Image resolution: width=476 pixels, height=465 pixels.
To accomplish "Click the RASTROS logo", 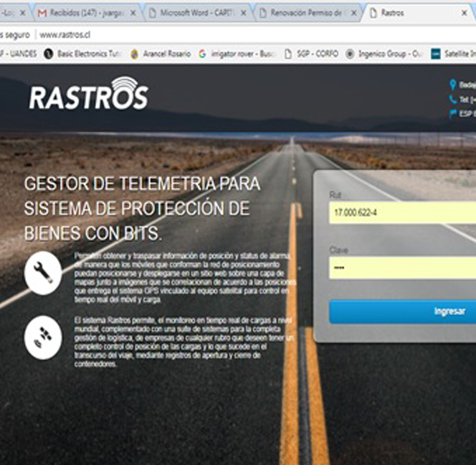I will (89, 93).
